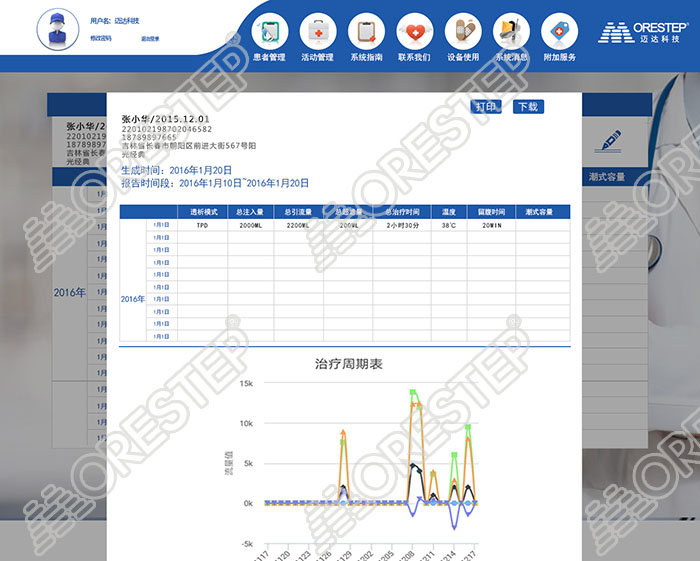Open the 患者管理 patient management icon

270,31
